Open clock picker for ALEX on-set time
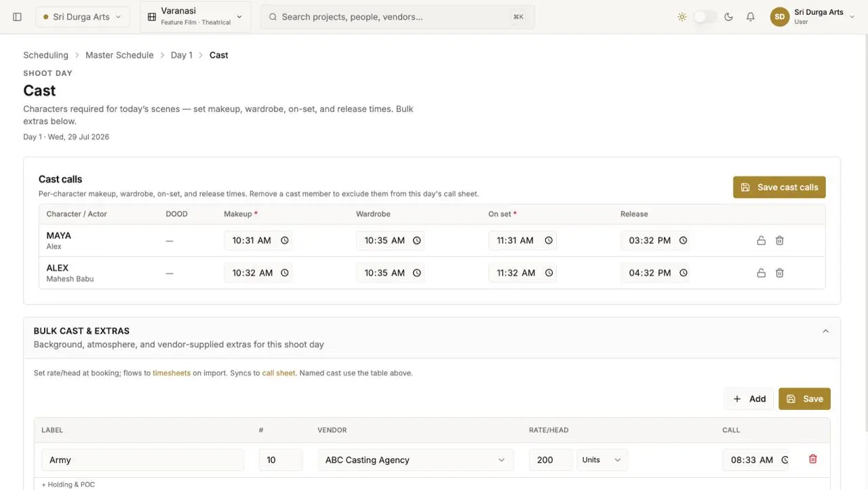868x490 pixels. (549, 273)
